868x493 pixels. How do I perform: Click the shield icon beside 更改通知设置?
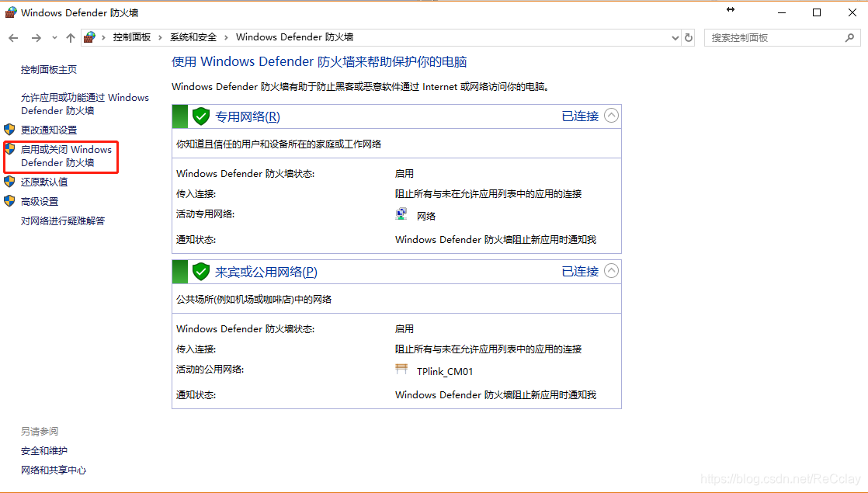9,130
